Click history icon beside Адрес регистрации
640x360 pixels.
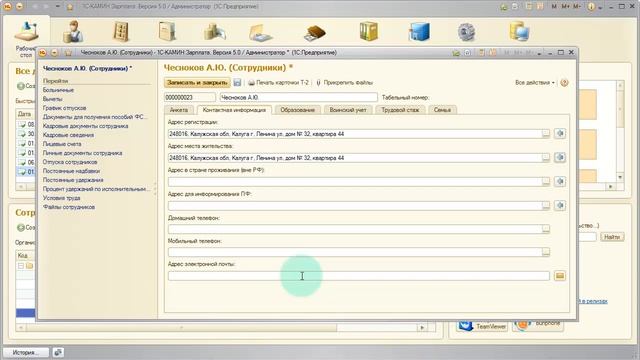coord(560,133)
